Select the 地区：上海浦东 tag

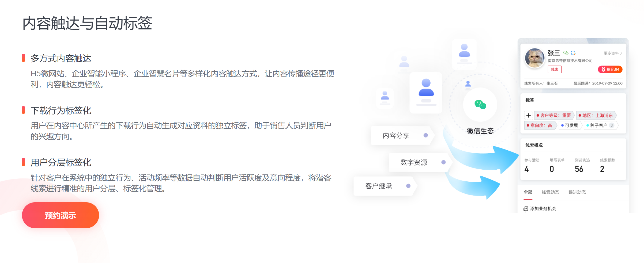click(596, 115)
